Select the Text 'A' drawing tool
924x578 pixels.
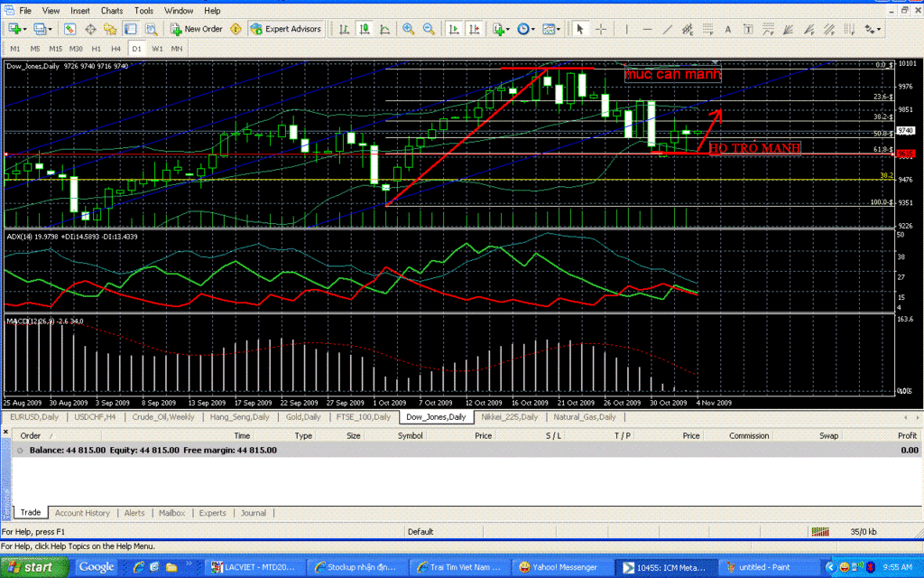coord(728,29)
